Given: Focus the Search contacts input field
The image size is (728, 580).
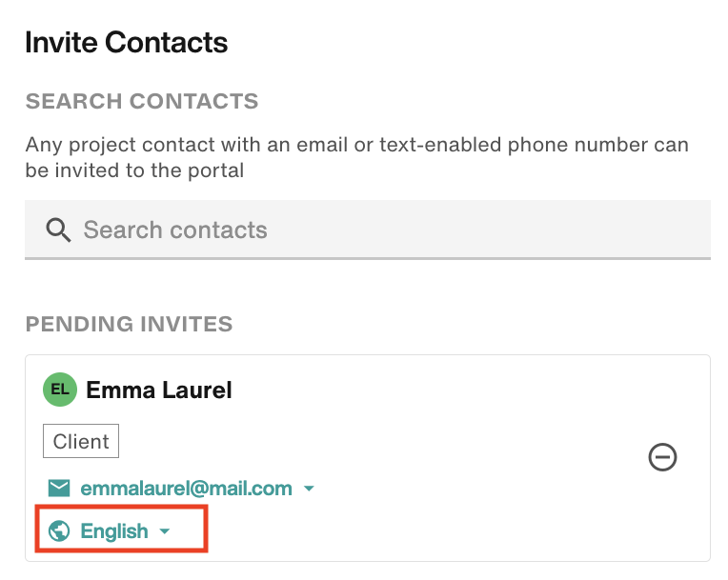Looking at the screenshot, I should (x=368, y=230).
